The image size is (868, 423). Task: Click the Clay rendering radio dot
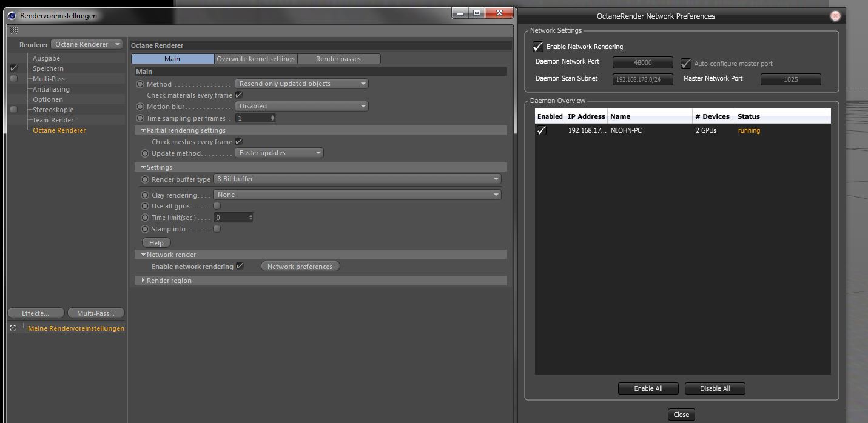coord(145,195)
